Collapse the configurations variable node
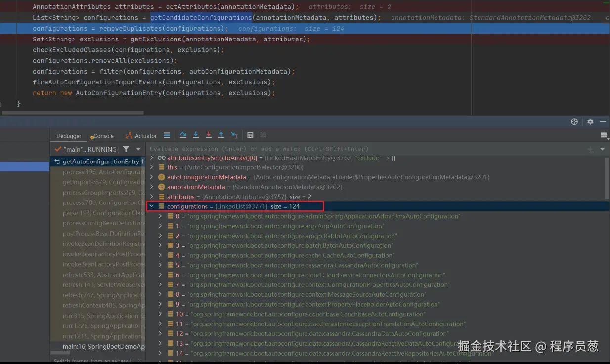 [152, 206]
